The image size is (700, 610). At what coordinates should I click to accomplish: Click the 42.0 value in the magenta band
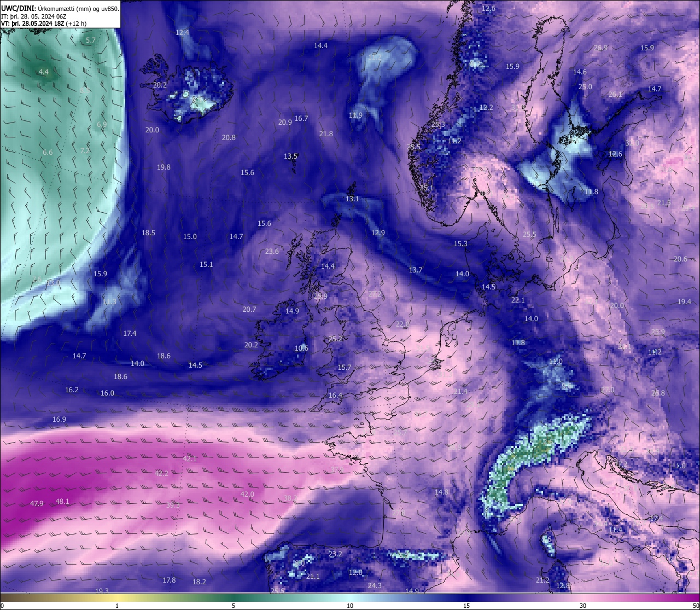click(247, 494)
